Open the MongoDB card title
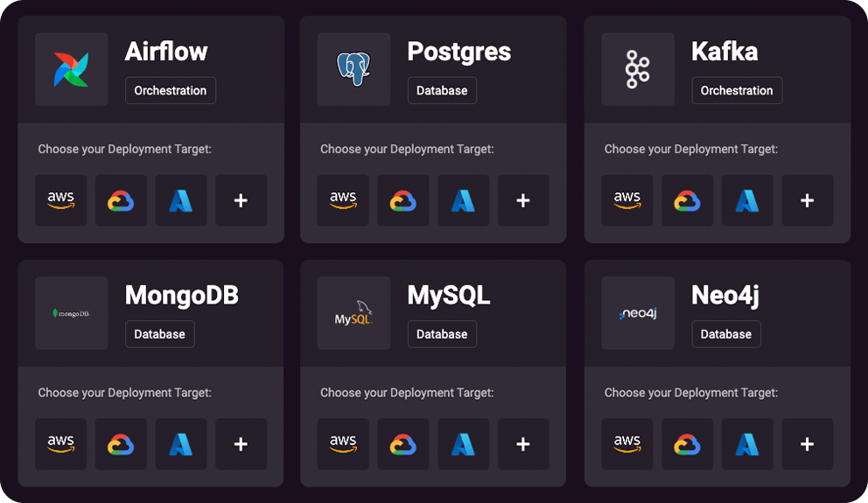The image size is (868, 503). pos(182,296)
